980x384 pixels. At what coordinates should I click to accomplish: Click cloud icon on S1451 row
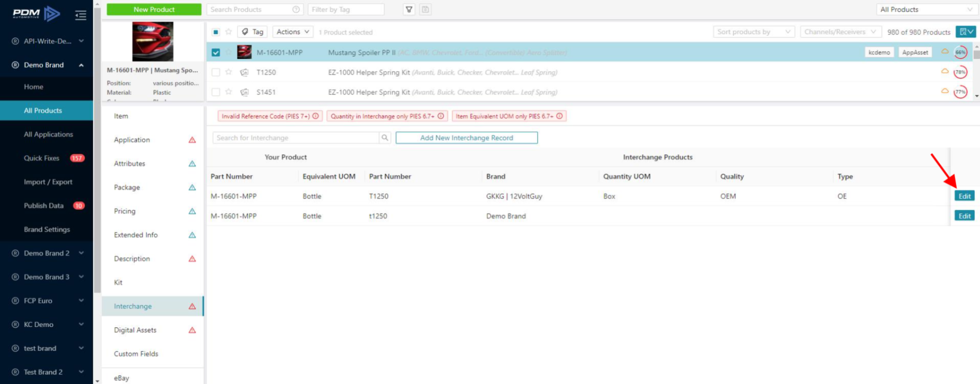point(944,91)
